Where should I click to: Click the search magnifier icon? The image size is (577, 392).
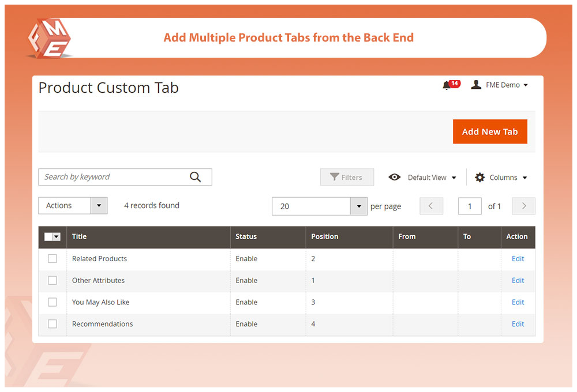196,177
